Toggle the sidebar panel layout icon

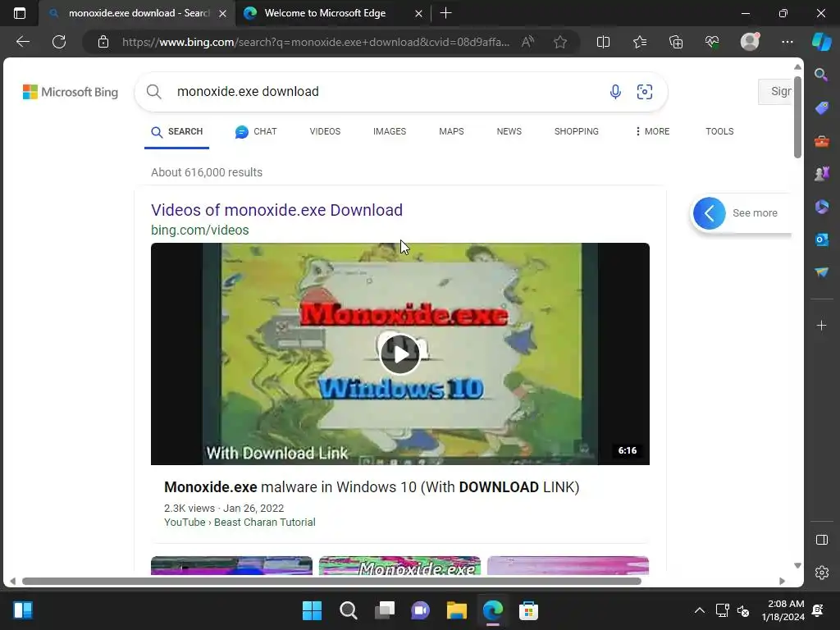point(821,540)
